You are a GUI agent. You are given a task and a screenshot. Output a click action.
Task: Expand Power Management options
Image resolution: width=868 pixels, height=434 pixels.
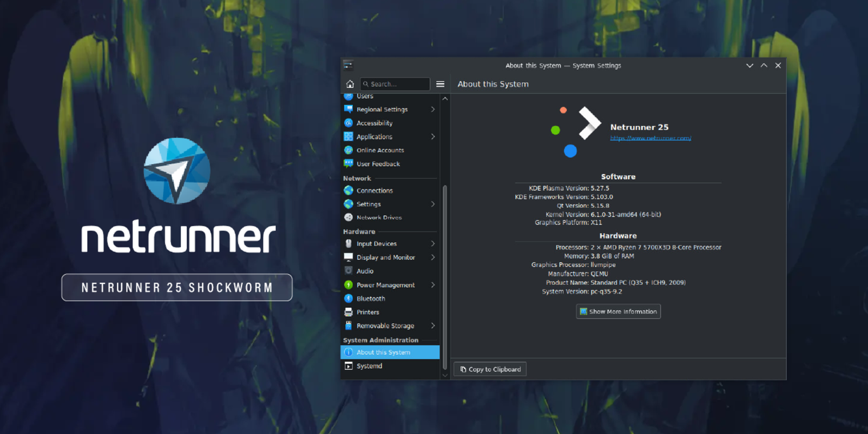(x=385, y=284)
